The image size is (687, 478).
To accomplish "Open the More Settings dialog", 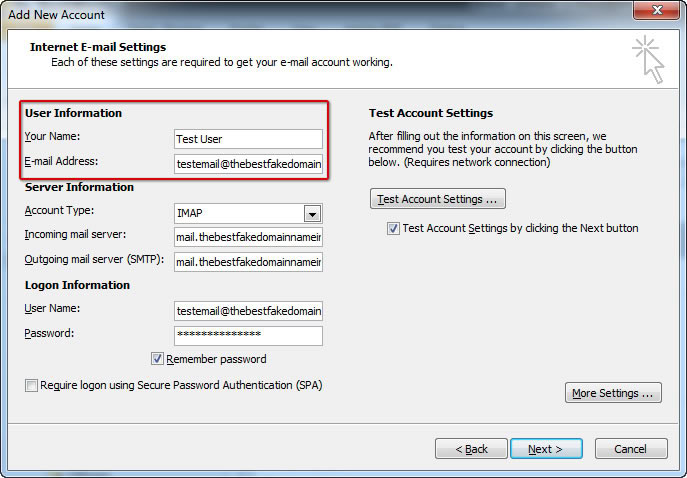I will tap(613, 393).
